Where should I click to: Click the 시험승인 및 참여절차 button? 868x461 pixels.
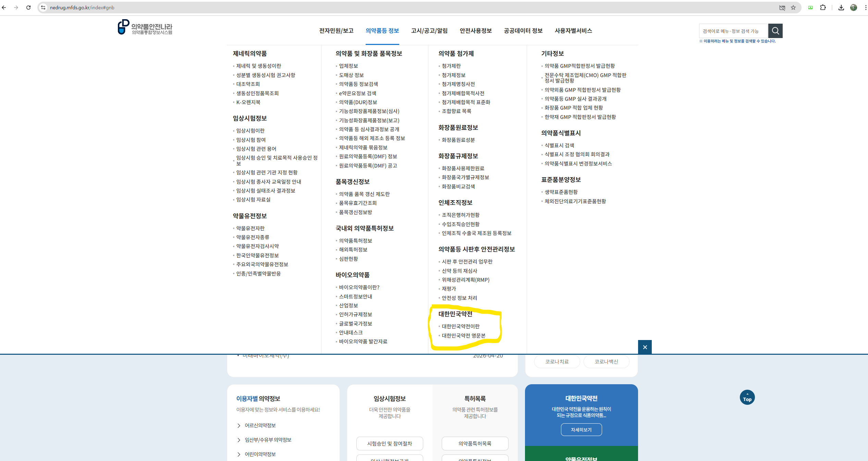[390, 444]
